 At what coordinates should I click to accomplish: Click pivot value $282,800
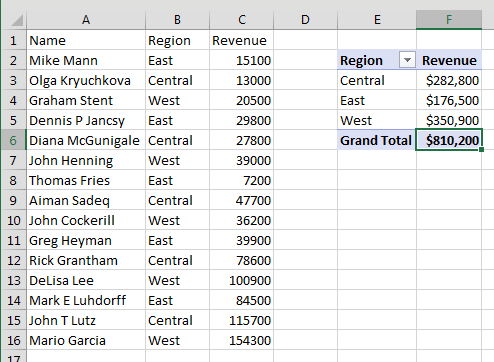pyautogui.click(x=449, y=80)
